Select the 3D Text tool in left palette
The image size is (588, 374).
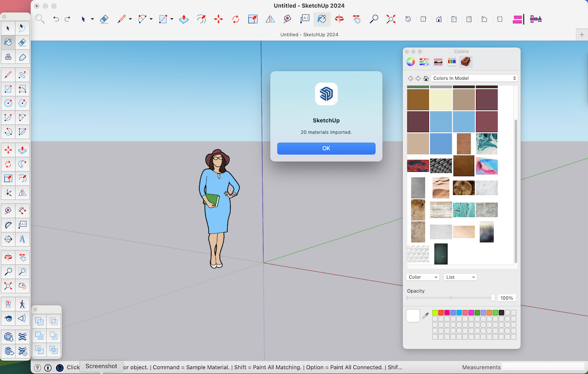point(22,239)
